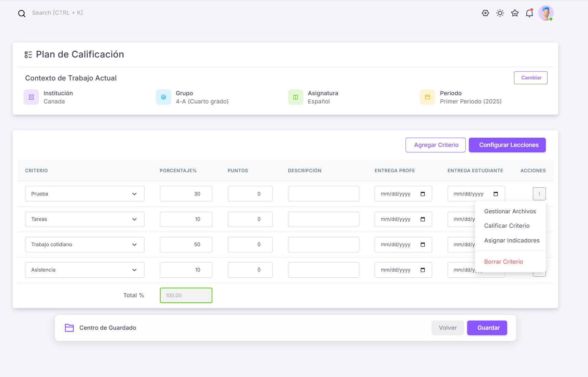
Task: Open the settings gear icon
Action: coord(485,13)
